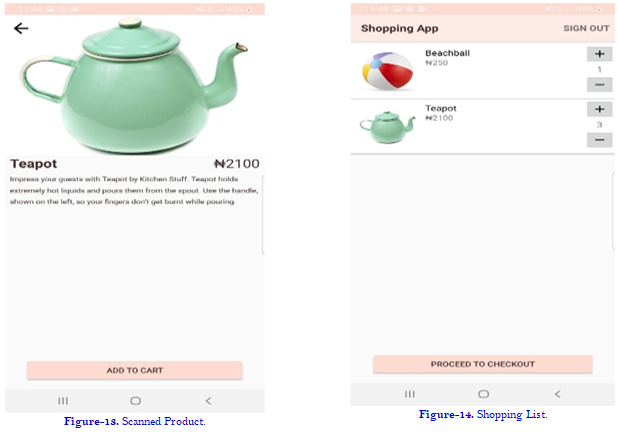Decrease Beachball quantity with minus button
This screenshot has height=432, width=618.
pyautogui.click(x=599, y=84)
